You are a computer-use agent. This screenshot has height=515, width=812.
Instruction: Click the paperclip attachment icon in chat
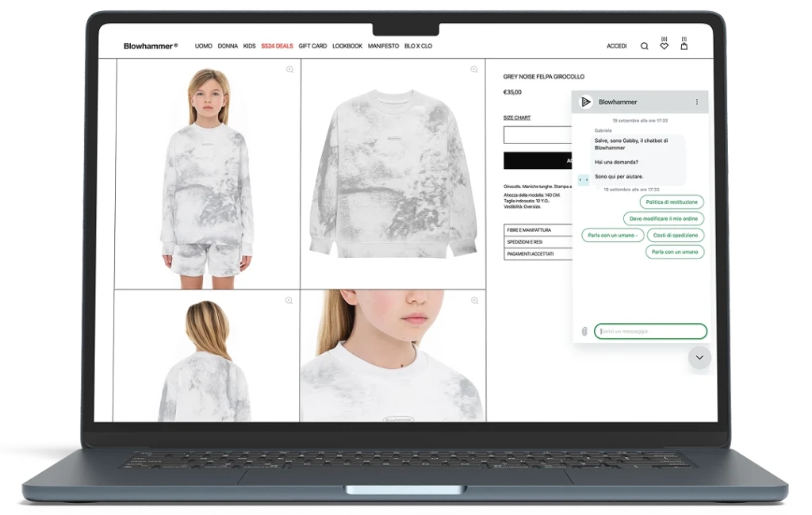click(584, 332)
